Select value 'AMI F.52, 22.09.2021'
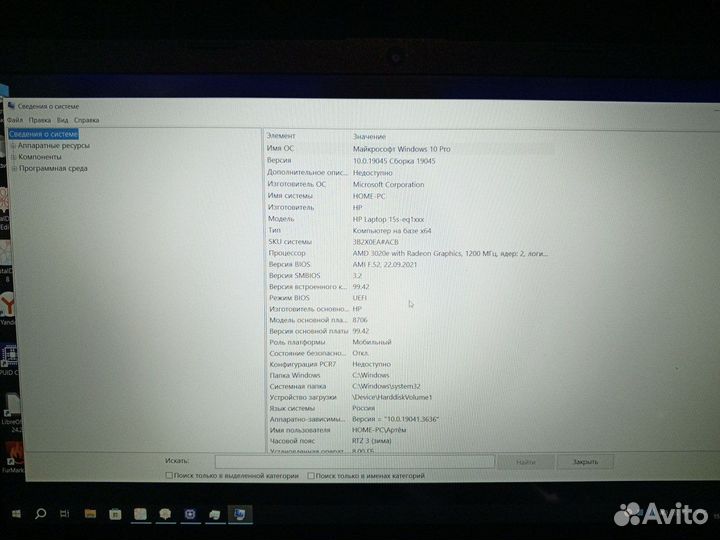 click(x=385, y=264)
